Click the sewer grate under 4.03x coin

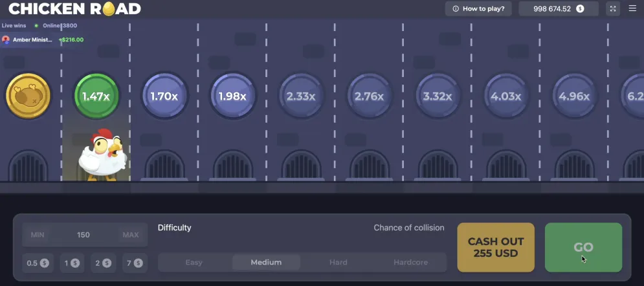coord(506,166)
